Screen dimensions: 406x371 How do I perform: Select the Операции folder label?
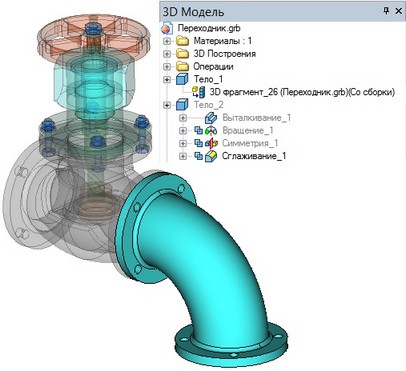(213, 67)
